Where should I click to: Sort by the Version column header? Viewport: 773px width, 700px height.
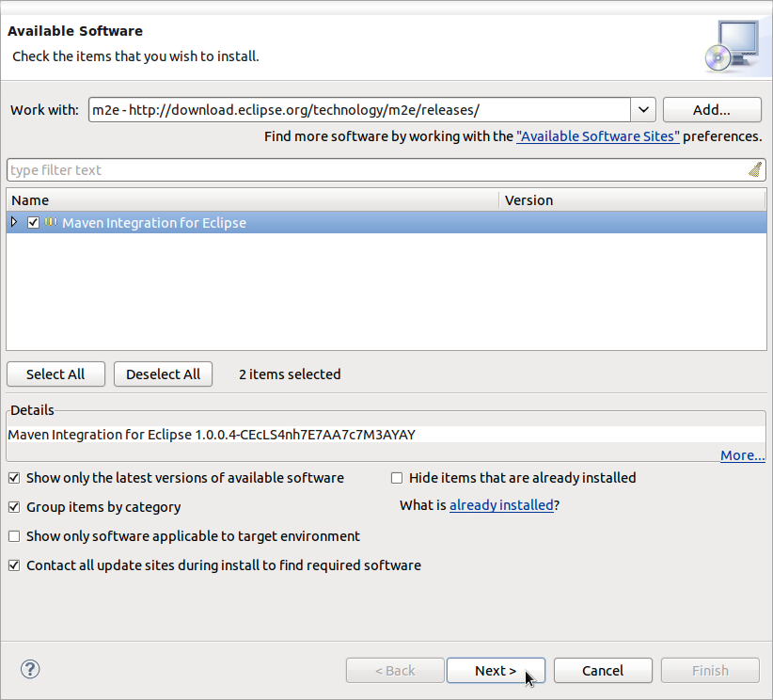(632, 200)
